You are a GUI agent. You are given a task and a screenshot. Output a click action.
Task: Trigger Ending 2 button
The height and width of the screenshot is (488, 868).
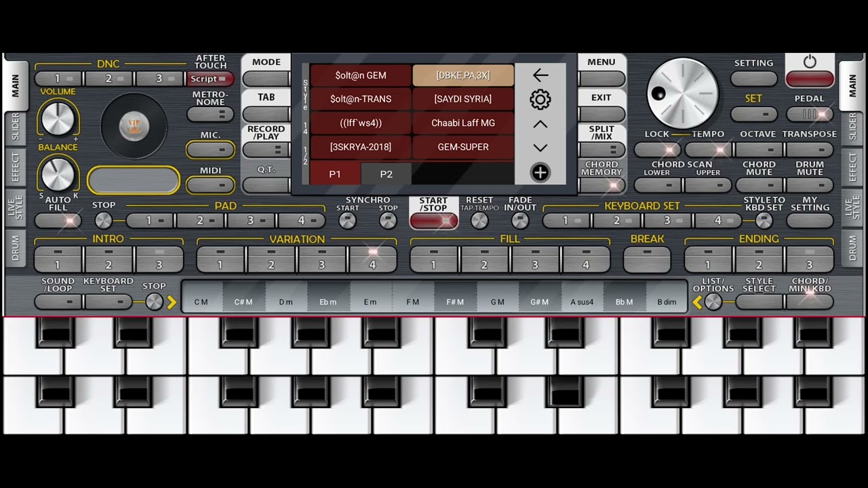point(759,259)
